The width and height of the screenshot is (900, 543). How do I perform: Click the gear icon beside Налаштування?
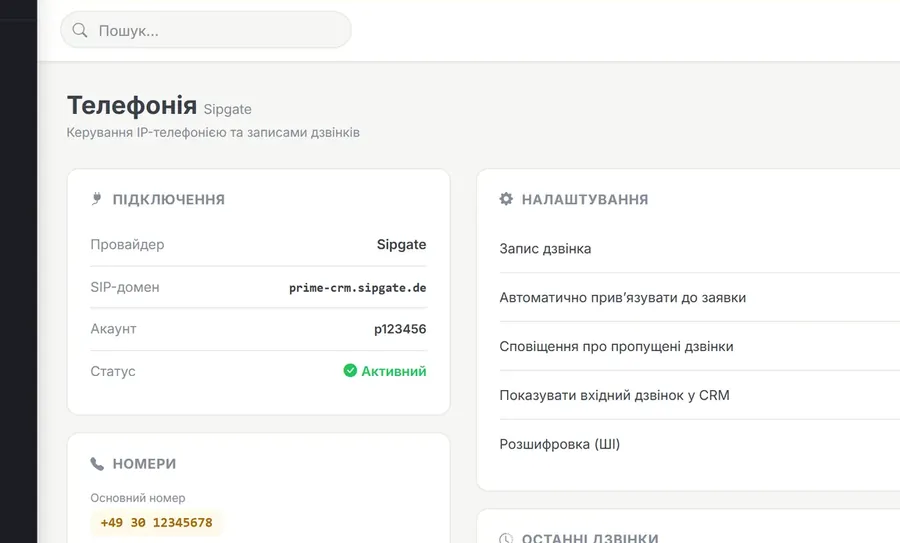[x=506, y=199]
